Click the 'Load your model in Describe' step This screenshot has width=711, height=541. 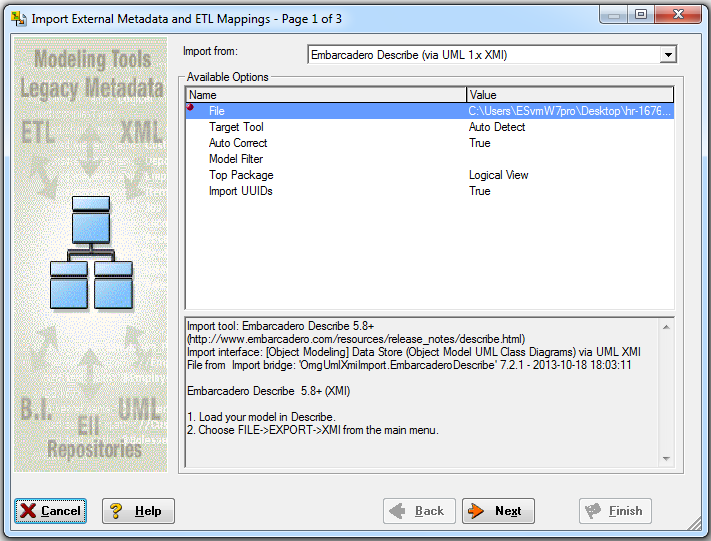(261, 417)
